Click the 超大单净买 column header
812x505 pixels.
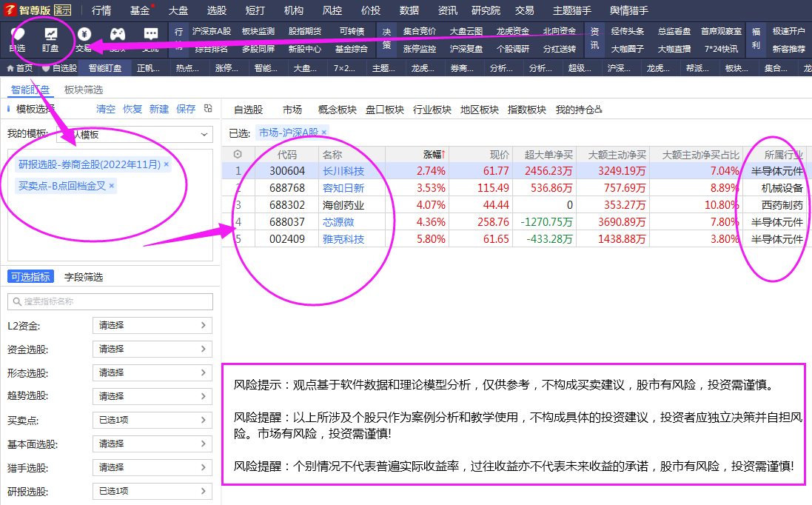click(548, 154)
